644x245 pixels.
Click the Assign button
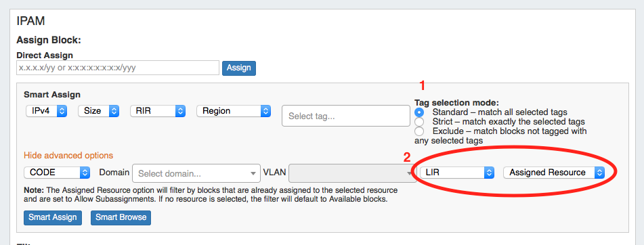tap(239, 68)
